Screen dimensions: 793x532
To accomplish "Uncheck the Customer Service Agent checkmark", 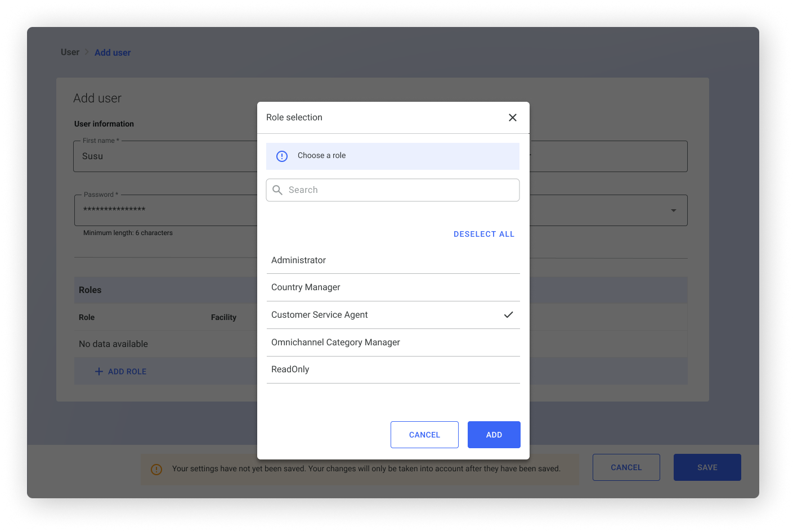I will pos(508,315).
